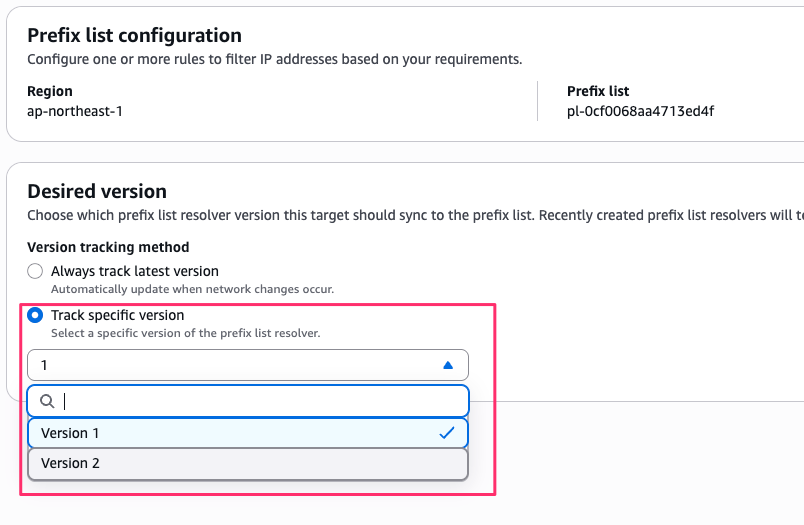Click the ap-northeast-1 region value

pyautogui.click(x=75, y=111)
